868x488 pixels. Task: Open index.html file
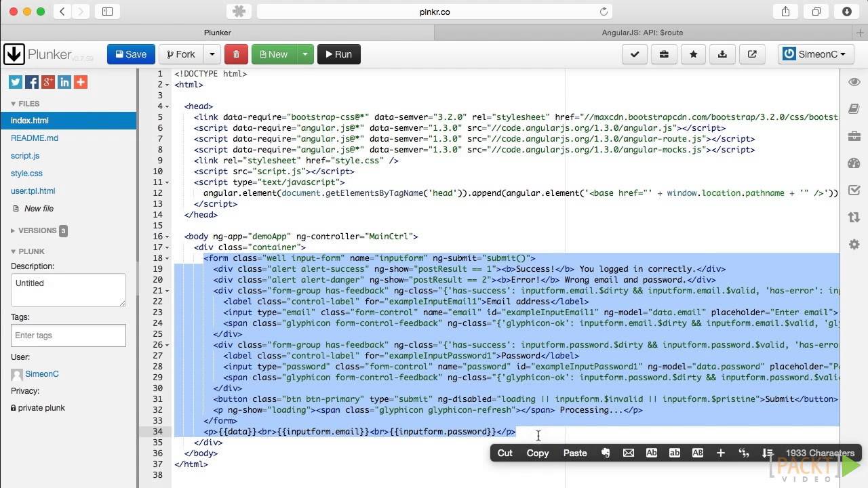[68, 121]
